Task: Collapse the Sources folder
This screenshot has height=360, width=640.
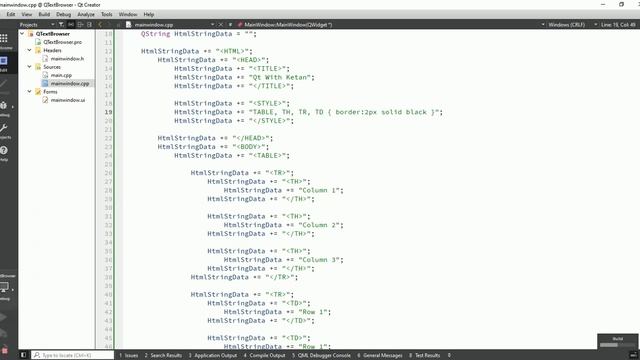Action: 29,67
